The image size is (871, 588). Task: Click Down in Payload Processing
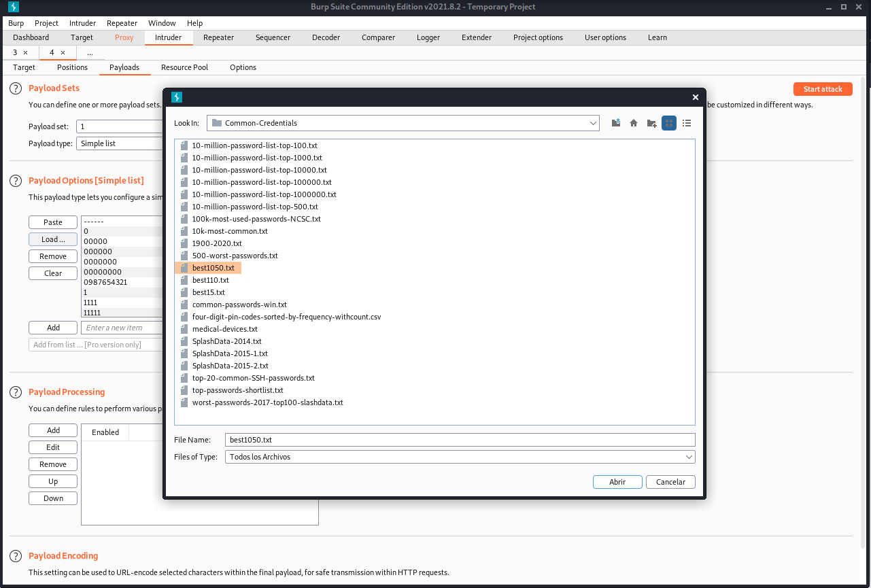tap(53, 498)
